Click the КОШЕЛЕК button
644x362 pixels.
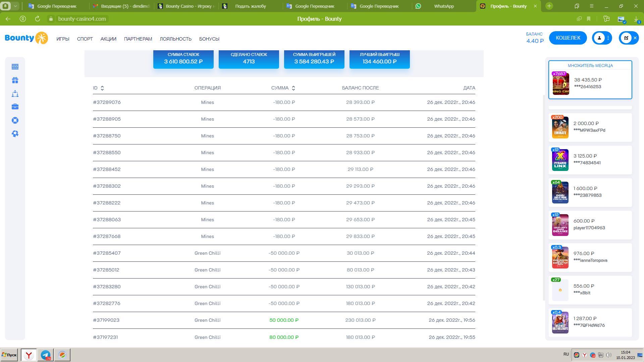(568, 38)
